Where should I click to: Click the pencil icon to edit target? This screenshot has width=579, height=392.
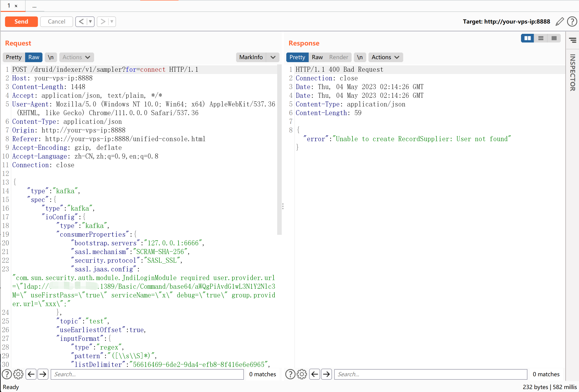(x=560, y=21)
